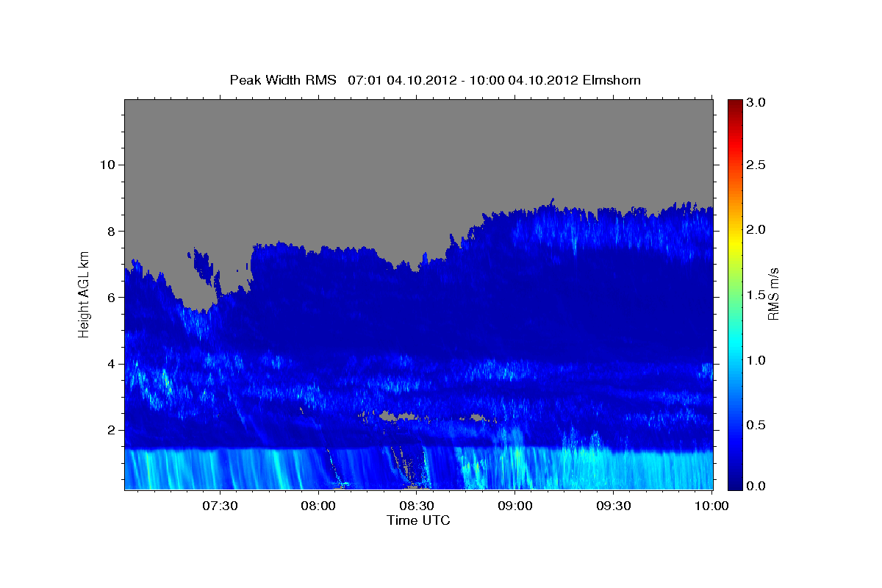Click the dark red top of the colorbar

pos(734,104)
